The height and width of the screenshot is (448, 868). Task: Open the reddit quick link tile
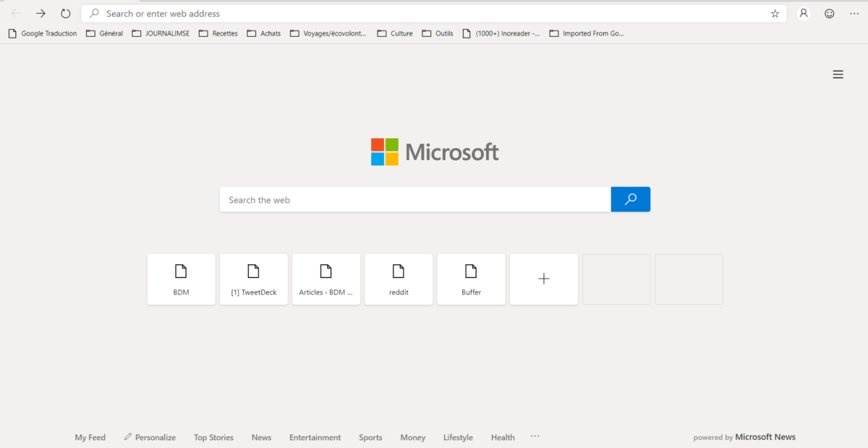[x=399, y=279]
